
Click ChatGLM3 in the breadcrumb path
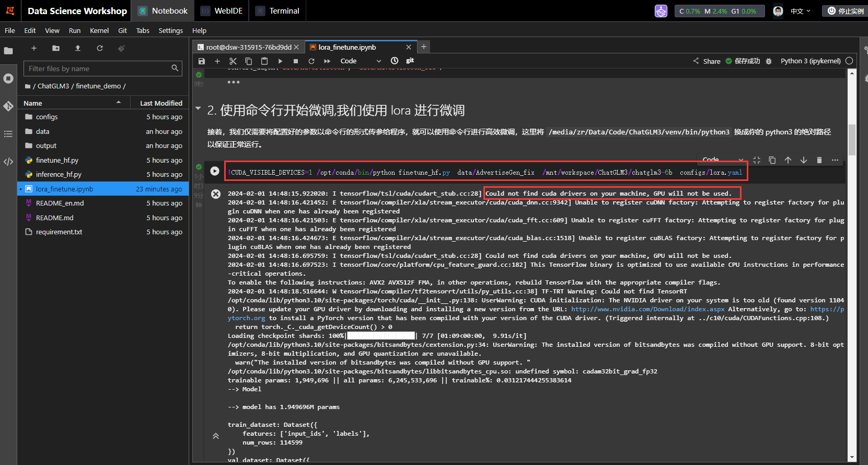click(x=53, y=86)
